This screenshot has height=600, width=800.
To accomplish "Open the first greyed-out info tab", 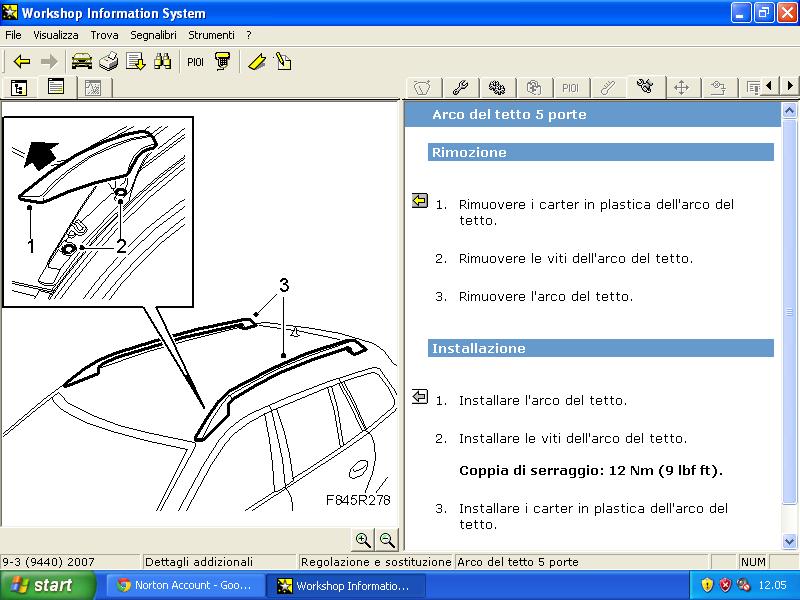I will tap(422, 88).
